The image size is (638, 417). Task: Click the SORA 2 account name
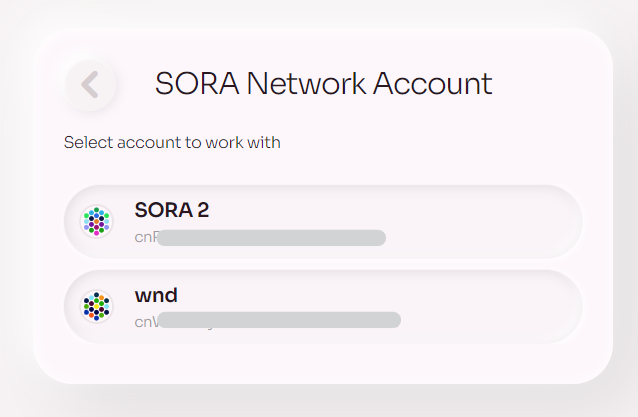pos(172,210)
